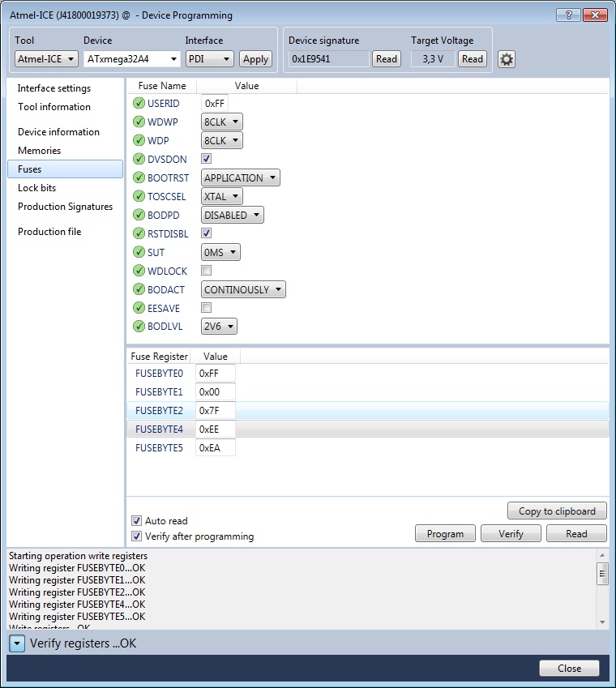Click the output log vertical scrollbar

tap(602, 588)
